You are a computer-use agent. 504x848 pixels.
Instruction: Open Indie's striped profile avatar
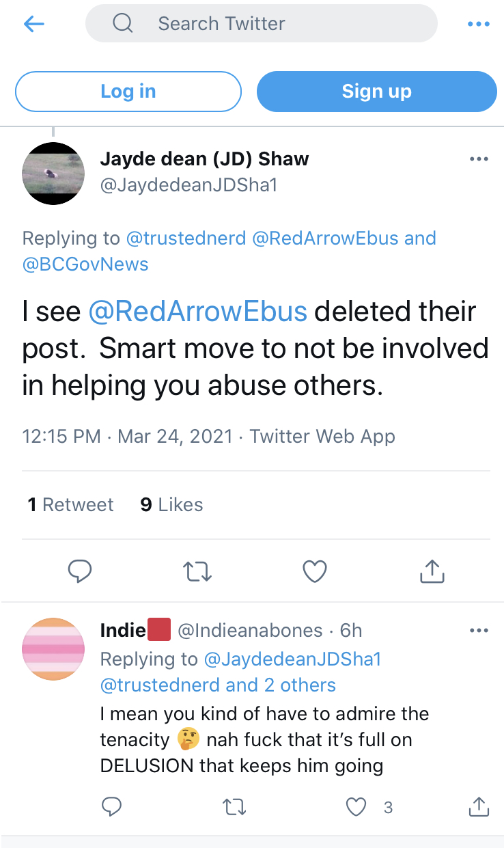tap(53, 648)
